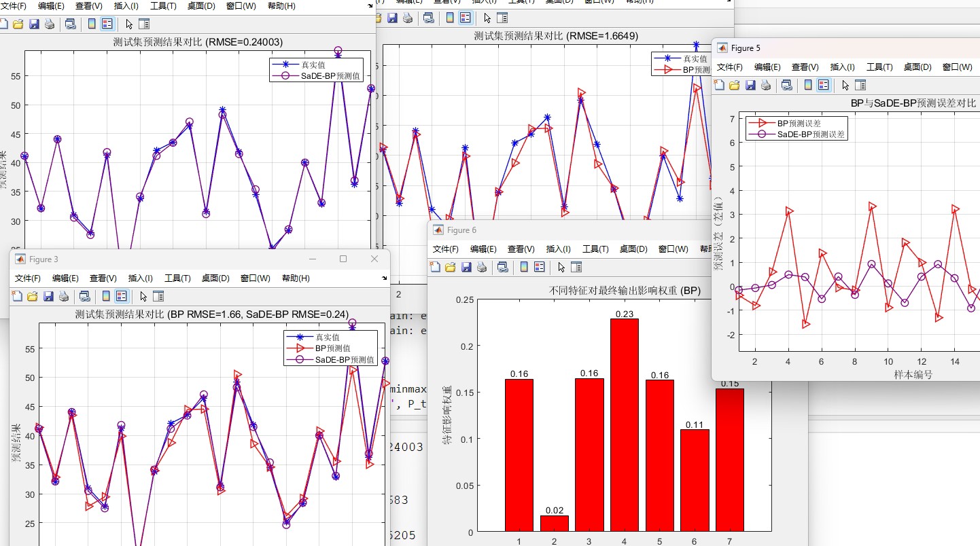Click the MATLAB logo in Figure 6 title bar

coord(438,230)
